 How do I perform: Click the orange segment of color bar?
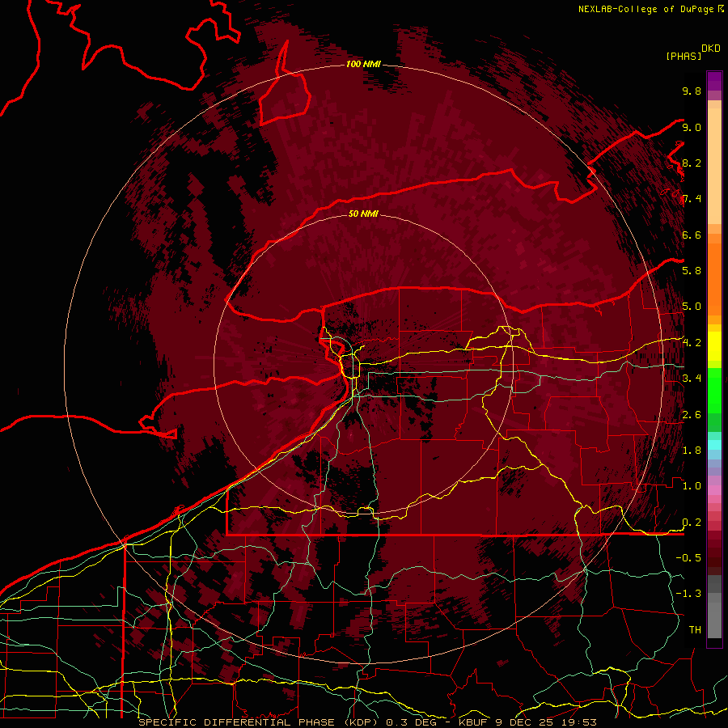click(714, 278)
